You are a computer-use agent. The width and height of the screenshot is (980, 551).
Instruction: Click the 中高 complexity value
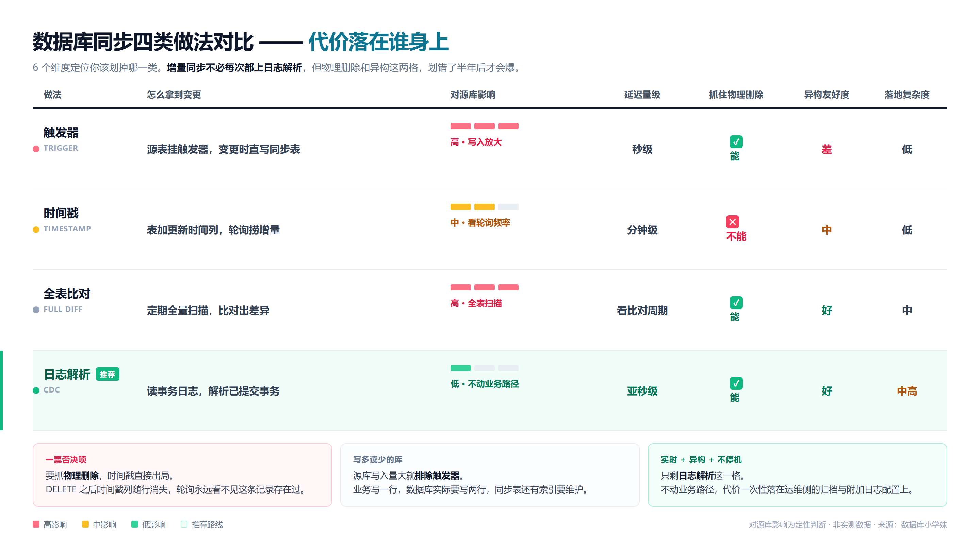907,391
